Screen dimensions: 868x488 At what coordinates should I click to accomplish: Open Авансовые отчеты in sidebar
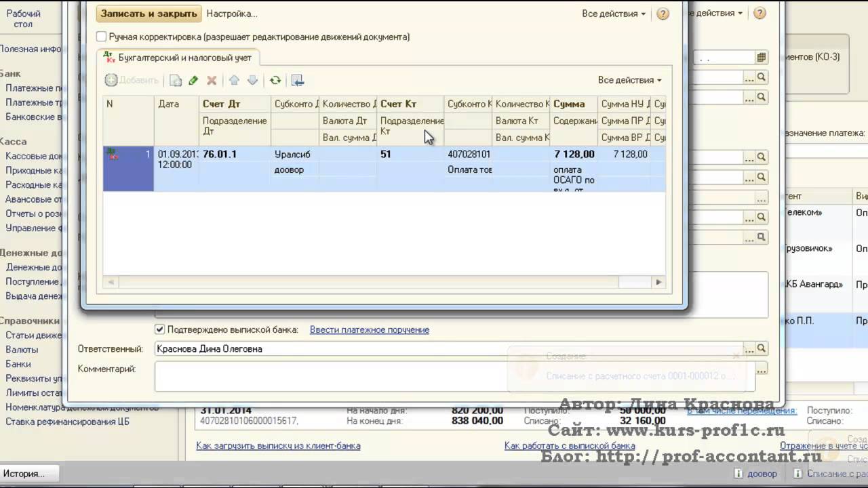35,199
